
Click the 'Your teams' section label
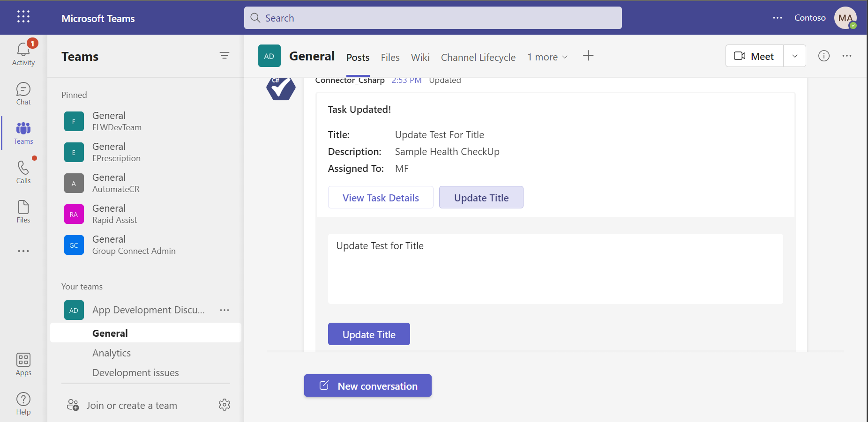(x=82, y=287)
